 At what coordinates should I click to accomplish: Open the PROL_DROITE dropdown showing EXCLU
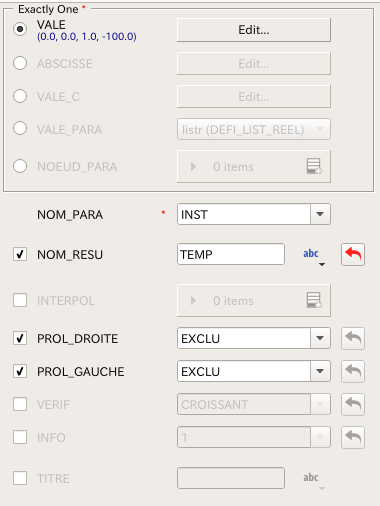pyautogui.click(x=254, y=338)
